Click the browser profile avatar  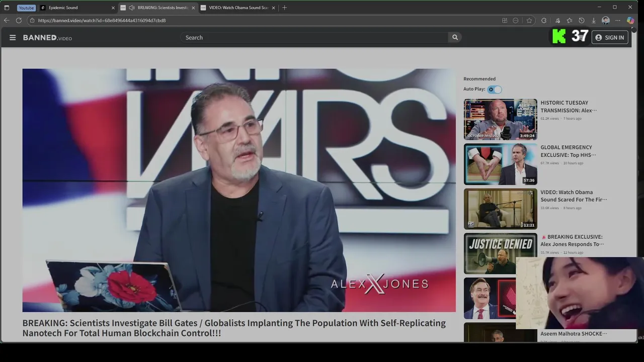click(x=606, y=21)
